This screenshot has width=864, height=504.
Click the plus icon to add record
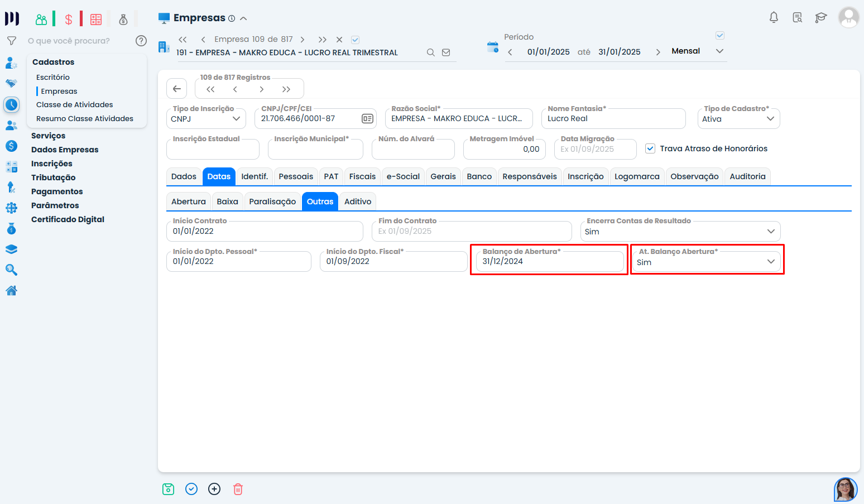tap(214, 489)
